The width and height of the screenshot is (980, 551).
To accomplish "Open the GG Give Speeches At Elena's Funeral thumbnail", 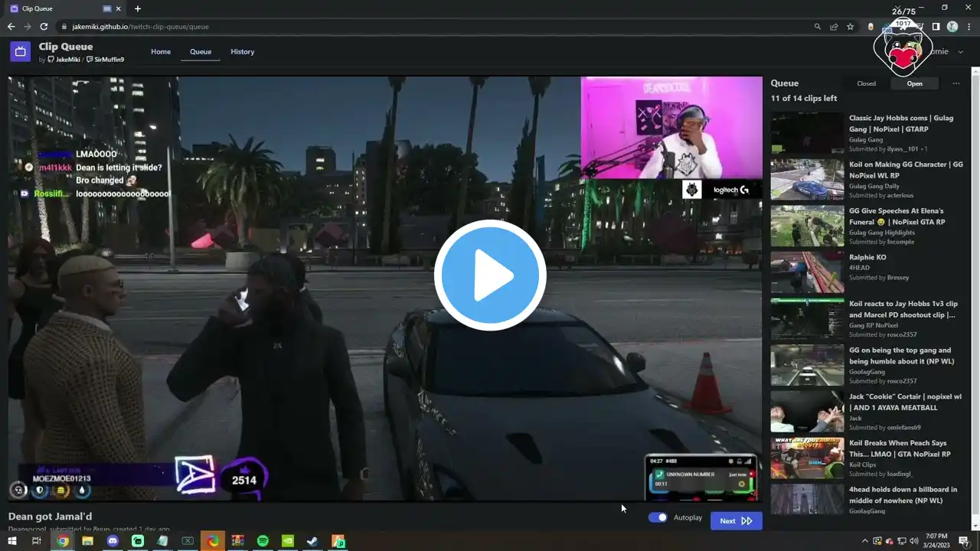I will [807, 226].
